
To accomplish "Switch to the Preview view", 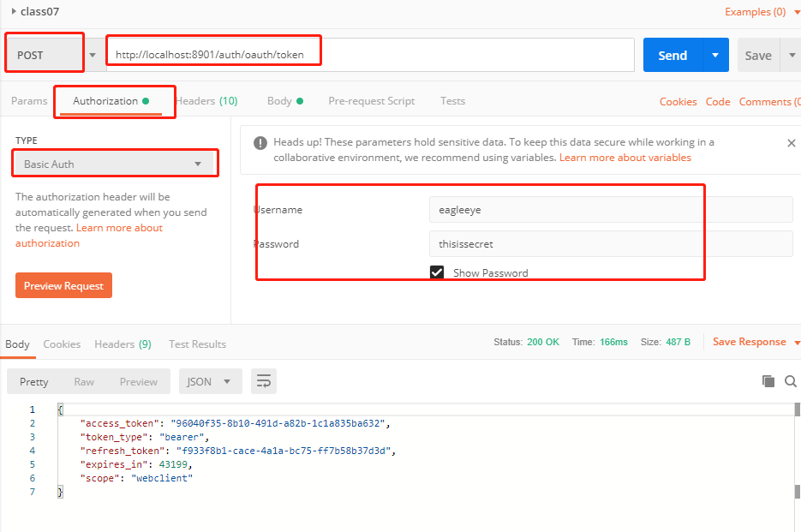I will [x=139, y=382].
